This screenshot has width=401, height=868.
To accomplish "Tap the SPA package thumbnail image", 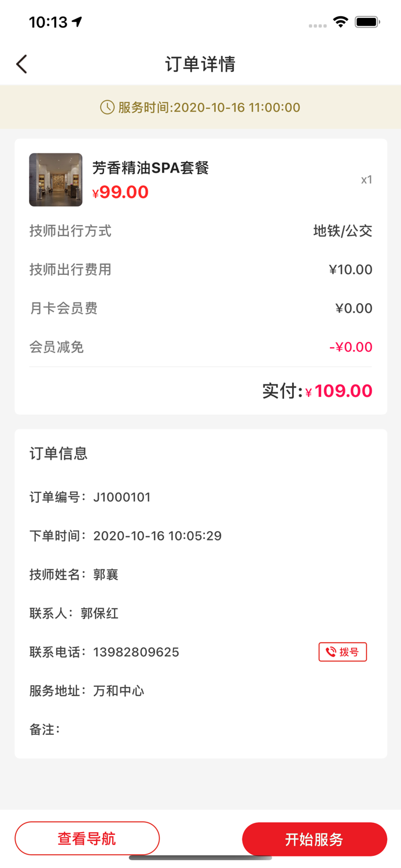I will 56,179.
